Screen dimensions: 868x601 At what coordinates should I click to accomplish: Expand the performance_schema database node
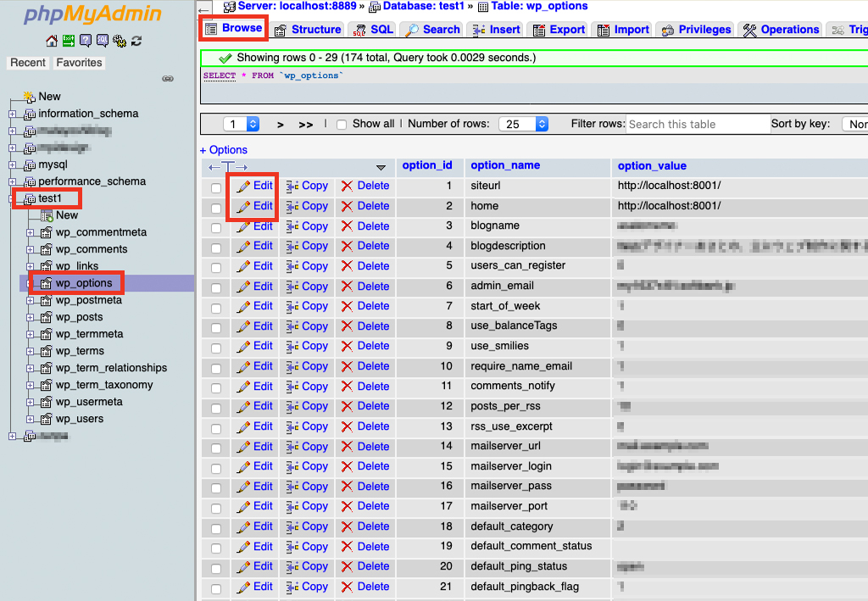click(x=12, y=181)
